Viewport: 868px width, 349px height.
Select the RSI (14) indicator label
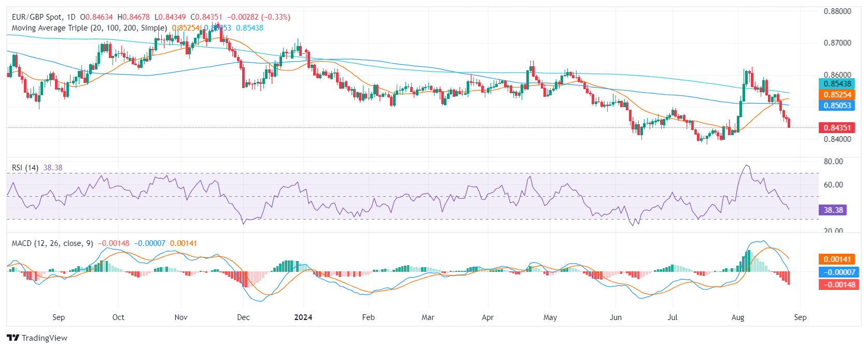[25, 168]
